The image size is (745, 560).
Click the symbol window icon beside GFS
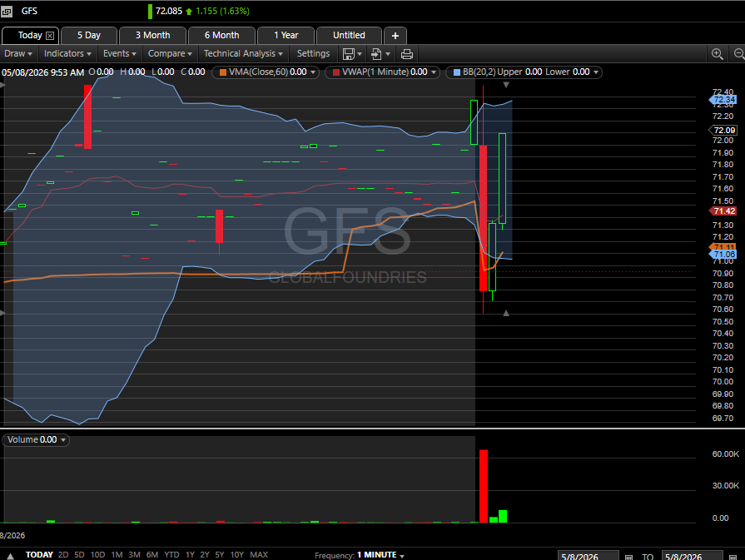click(7, 12)
